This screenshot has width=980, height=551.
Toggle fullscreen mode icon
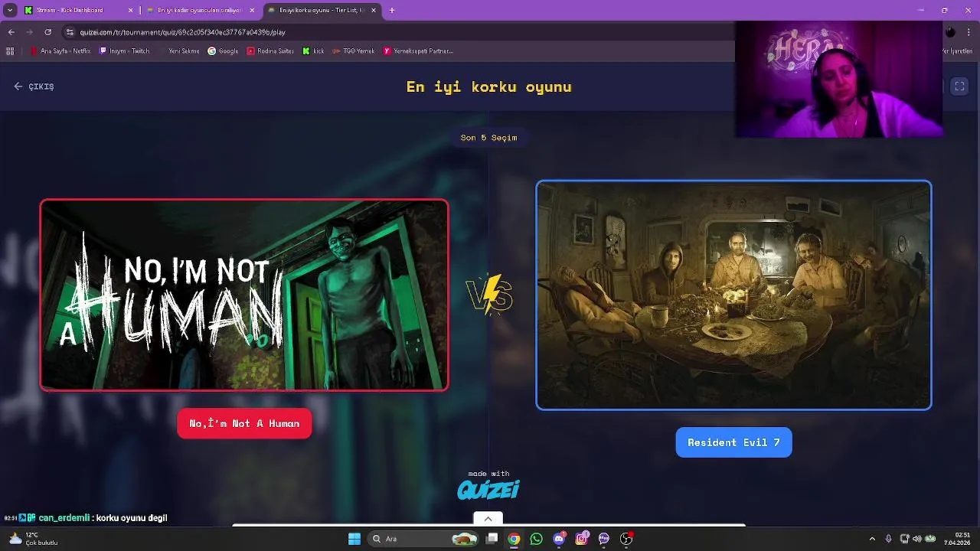pos(959,86)
